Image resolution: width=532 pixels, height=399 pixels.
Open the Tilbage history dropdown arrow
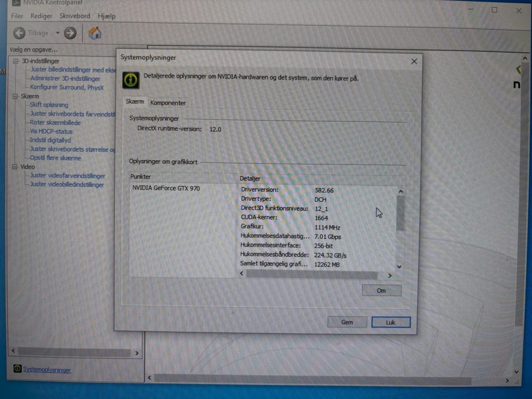click(58, 33)
